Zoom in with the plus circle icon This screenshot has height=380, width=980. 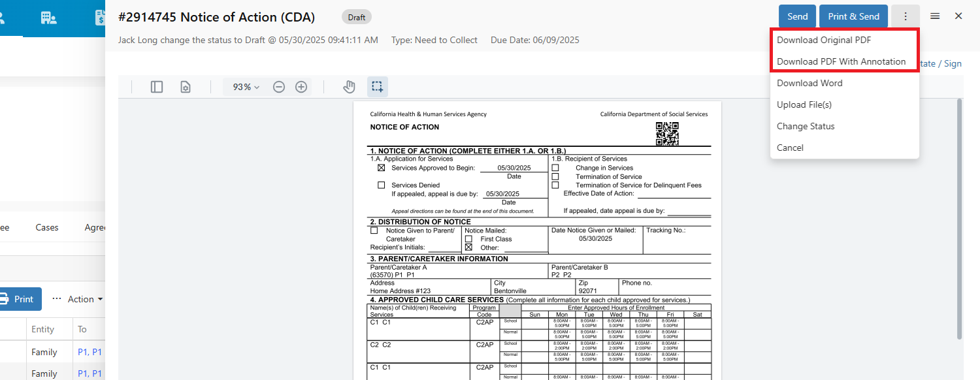point(301,87)
